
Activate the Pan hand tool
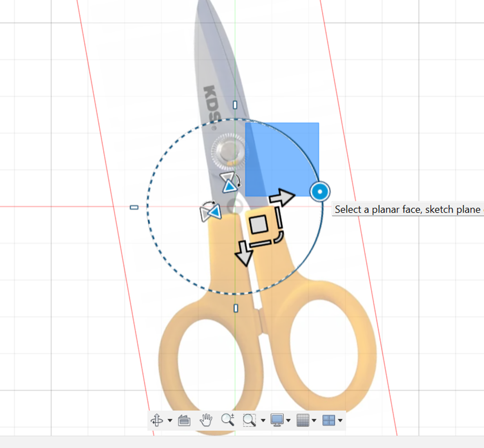[206, 420]
